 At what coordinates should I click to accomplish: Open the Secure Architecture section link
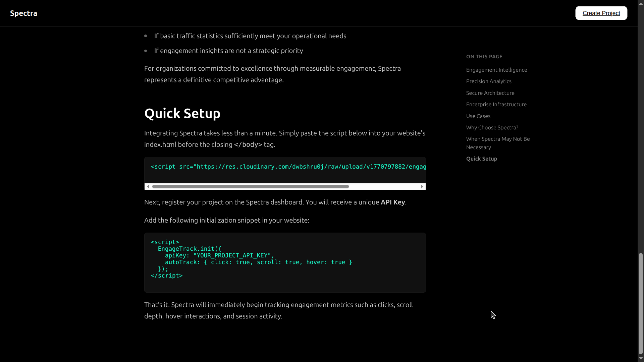490,93
